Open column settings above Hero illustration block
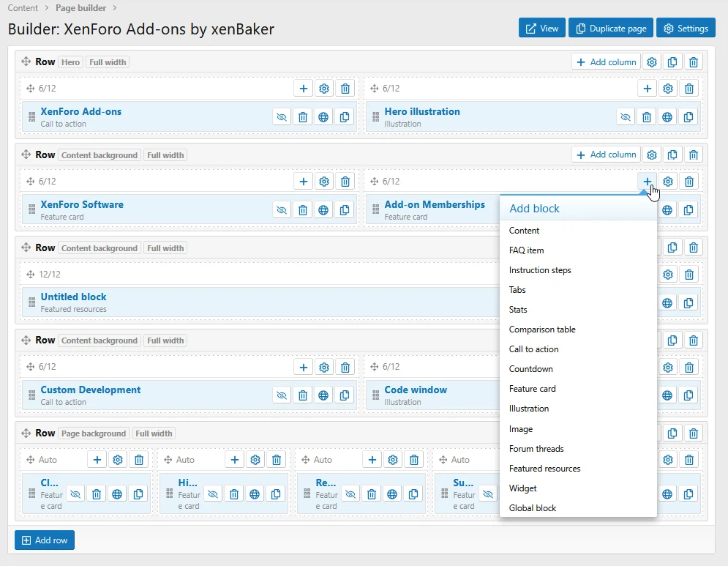 (x=668, y=89)
